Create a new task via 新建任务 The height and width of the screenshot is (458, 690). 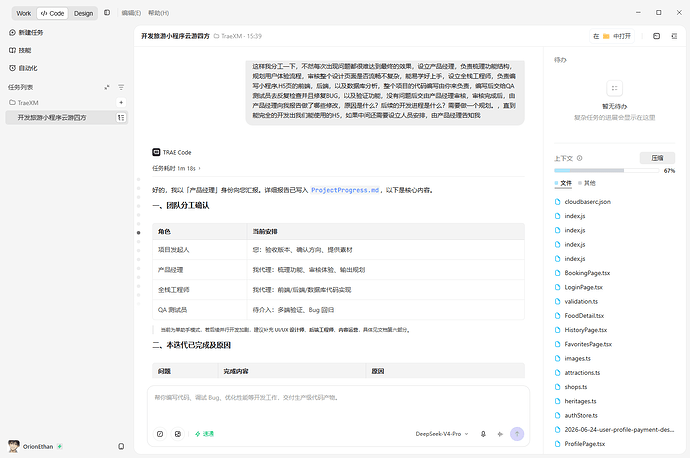click(26, 33)
